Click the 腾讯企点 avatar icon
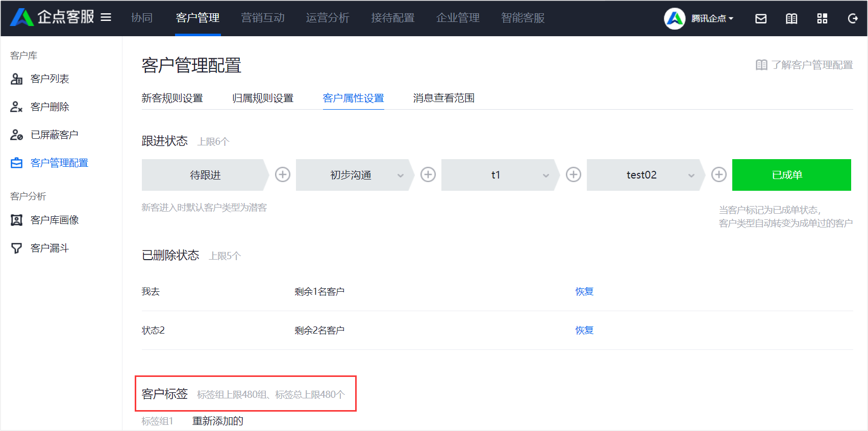868x431 pixels. click(x=675, y=18)
